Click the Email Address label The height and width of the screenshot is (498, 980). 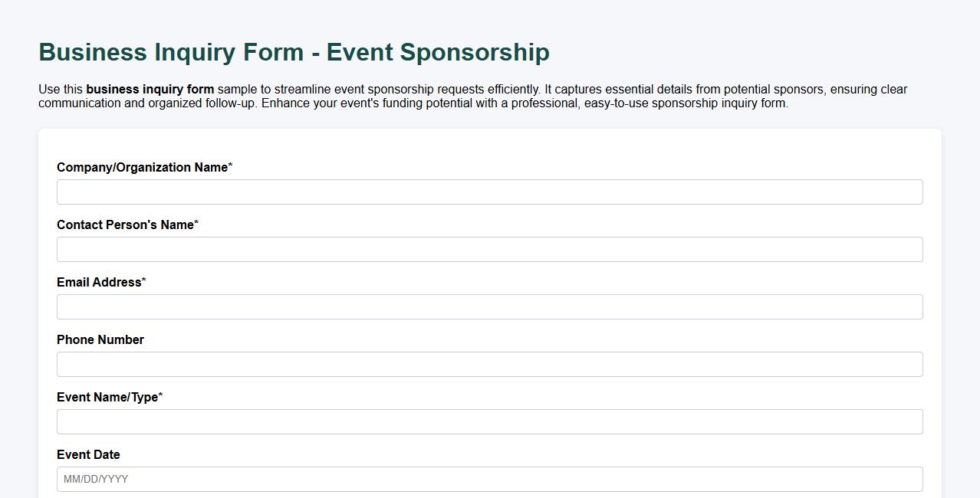[x=99, y=282]
